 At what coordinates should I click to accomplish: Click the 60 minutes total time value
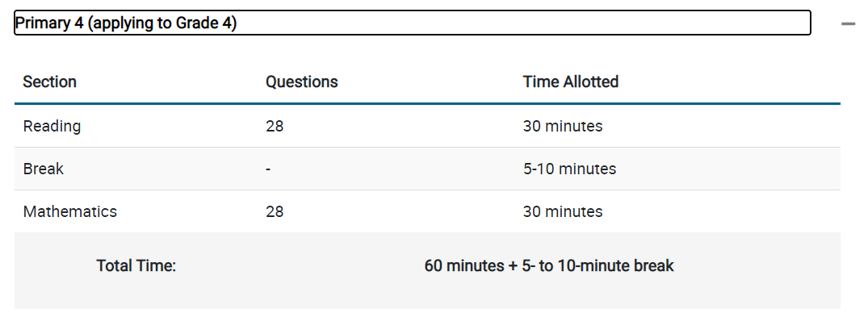click(549, 266)
